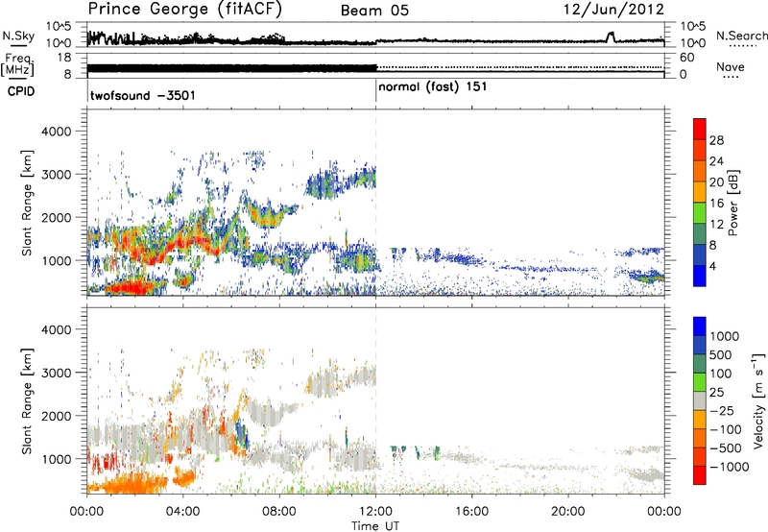Select the "normal (fast) 151" CPID entry
Image resolution: width=768 pixels, height=532 pixels.
[x=433, y=87]
